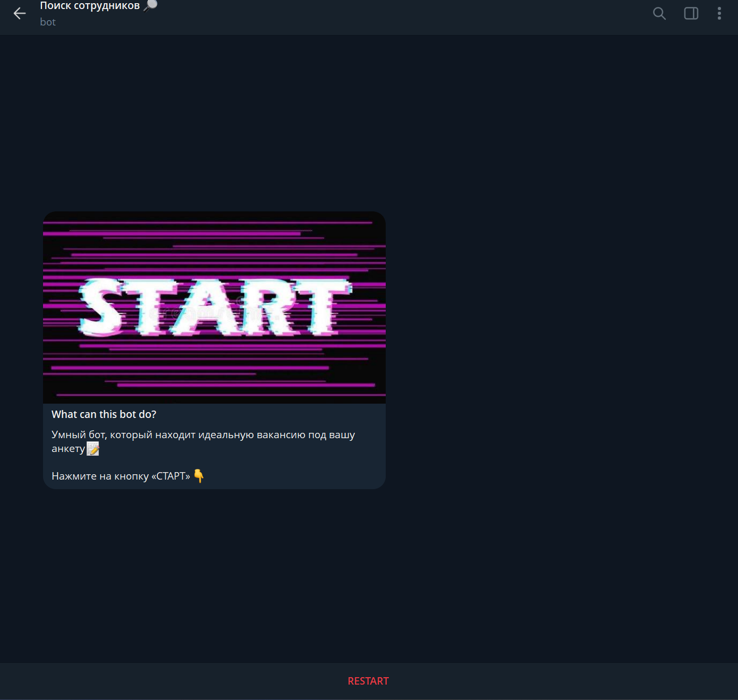Click the line 'Нажмите на кнопку «СТАРТ»'
This screenshot has height=700, width=738.
[x=121, y=476]
